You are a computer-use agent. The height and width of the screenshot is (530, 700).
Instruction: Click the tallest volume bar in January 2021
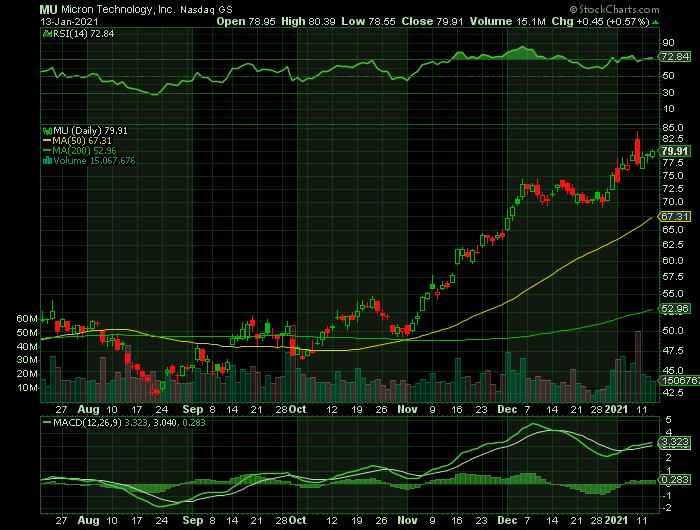[638, 366]
